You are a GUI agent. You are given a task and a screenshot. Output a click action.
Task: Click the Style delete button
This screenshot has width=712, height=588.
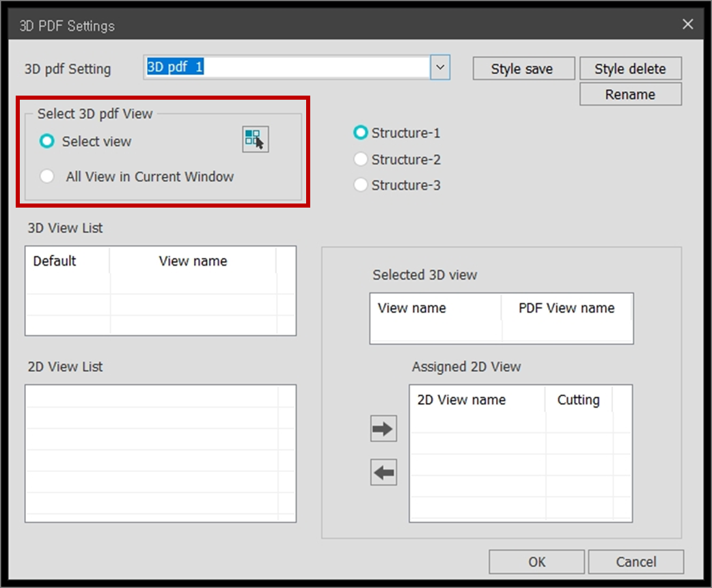click(x=630, y=68)
